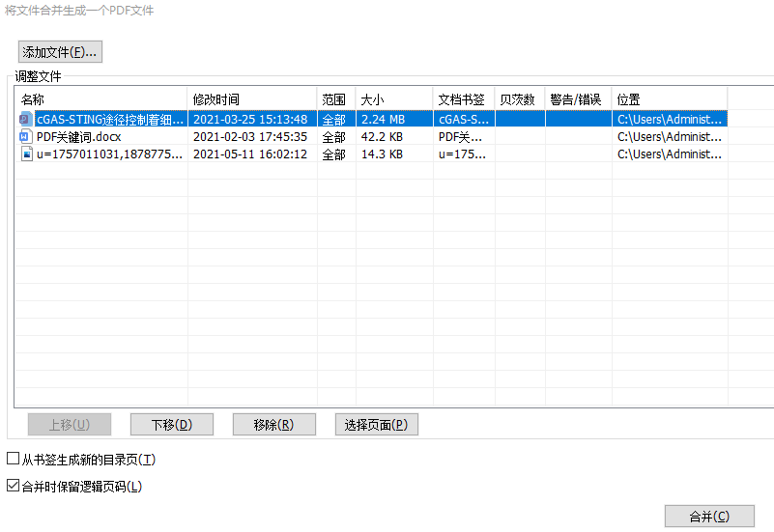The height and width of the screenshot is (532, 774).
Task: Select the PDF关键词.docx file name
Action: point(79,136)
